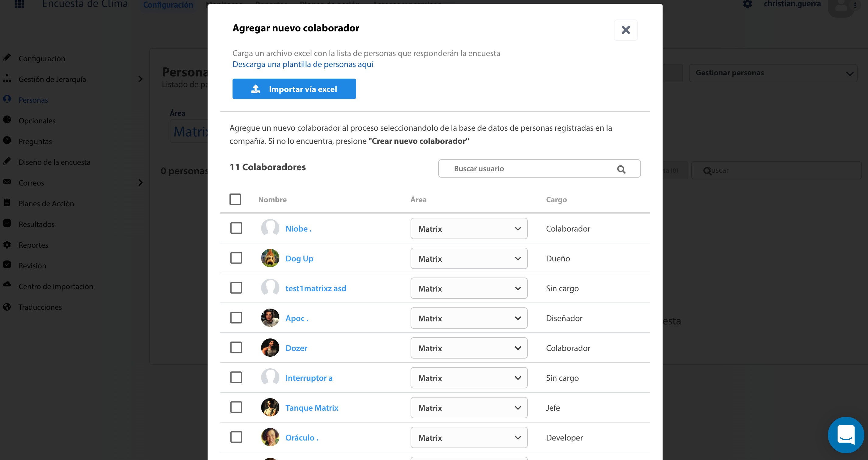The height and width of the screenshot is (460, 868).
Task: Click the Configuración pencil icon in sidebar
Action: (7, 57)
